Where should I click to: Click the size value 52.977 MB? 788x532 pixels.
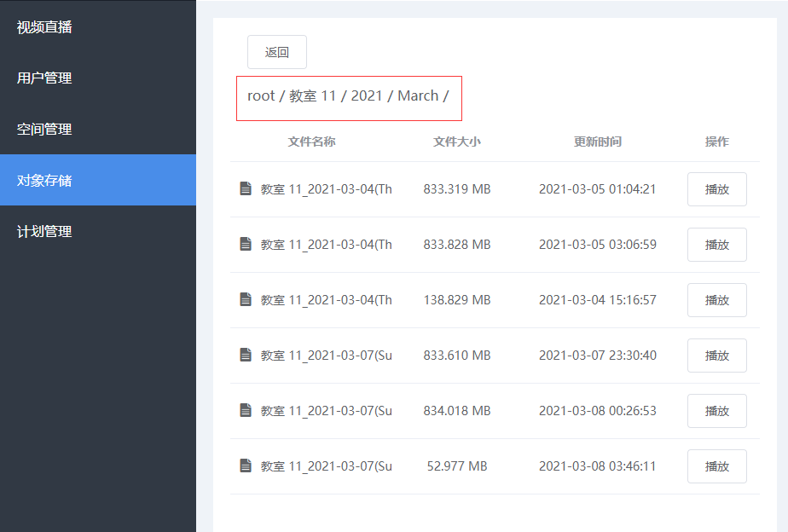click(x=457, y=466)
